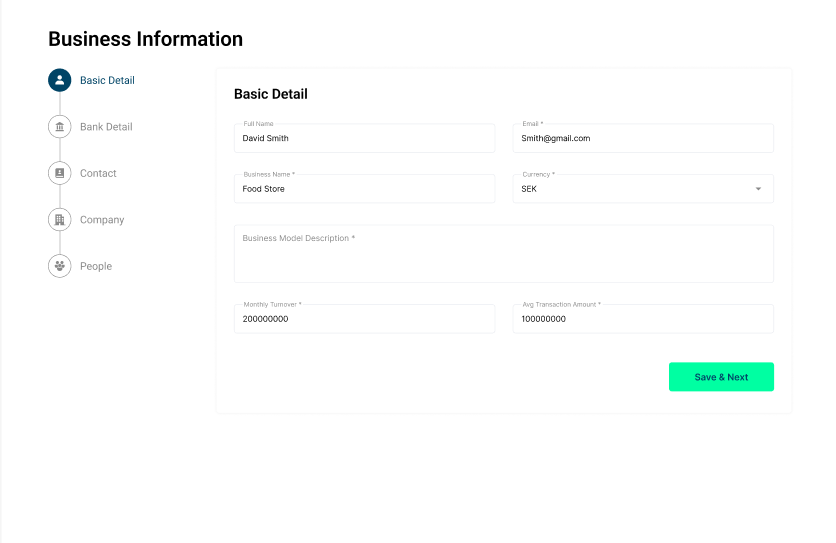Click the Contact address book icon
Image resolution: width=836 pixels, height=543 pixels.
pyautogui.click(x=60, y=173)
